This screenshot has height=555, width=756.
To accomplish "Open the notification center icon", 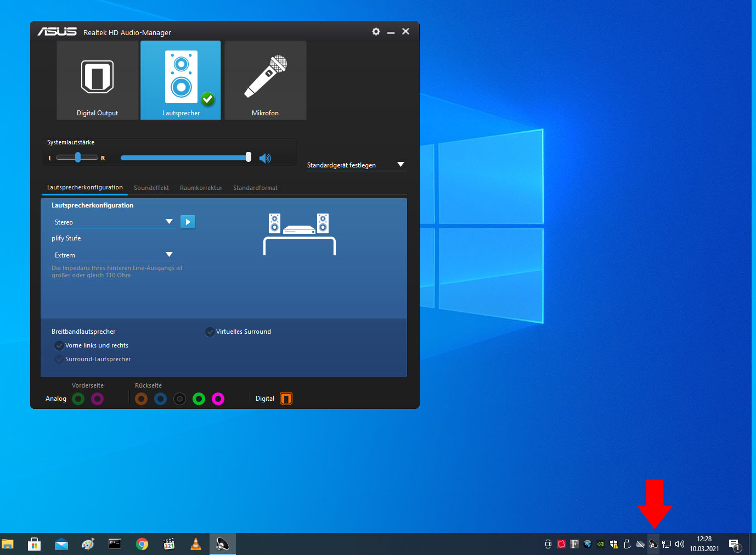I will pos(735,545).
